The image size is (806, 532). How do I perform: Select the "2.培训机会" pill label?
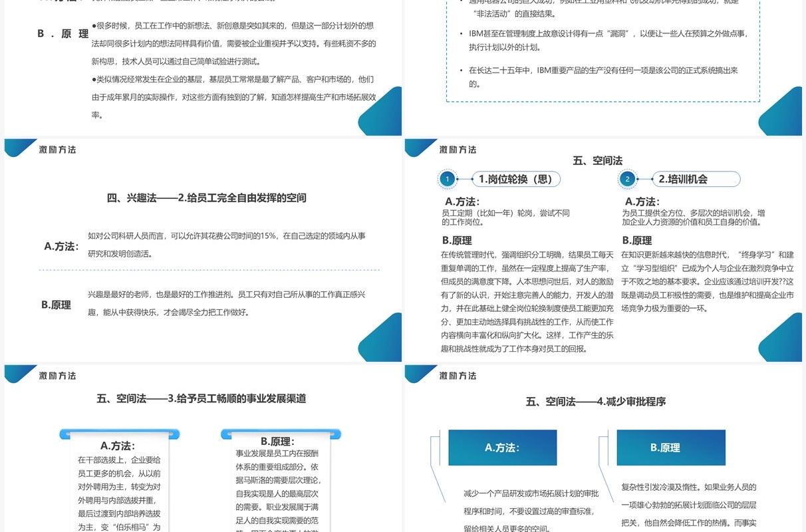(696, 179)
